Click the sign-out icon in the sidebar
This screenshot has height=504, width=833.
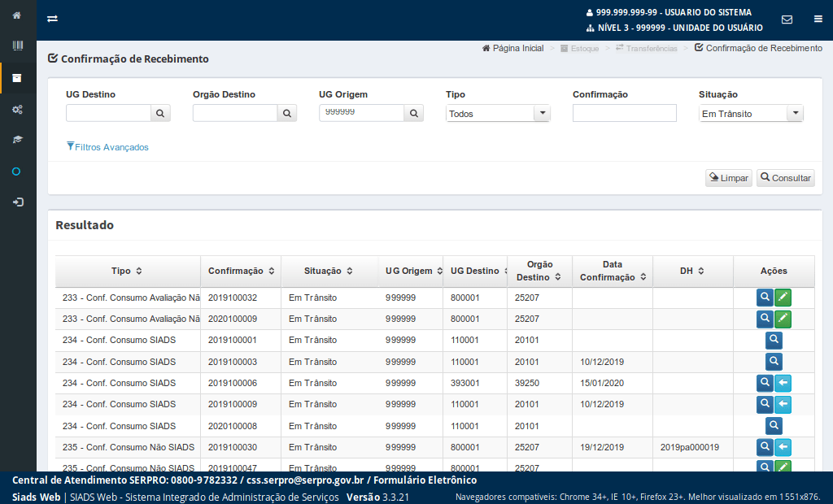[18, 202]
